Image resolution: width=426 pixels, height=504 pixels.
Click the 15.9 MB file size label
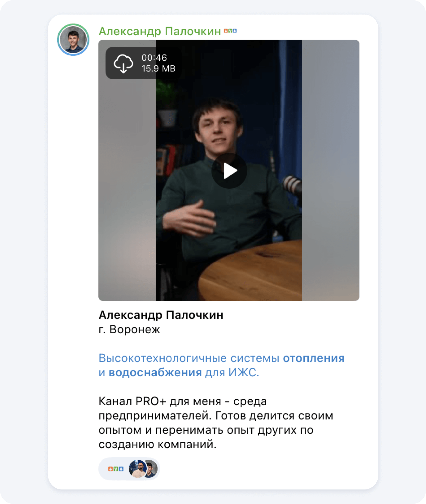[158, 69]
